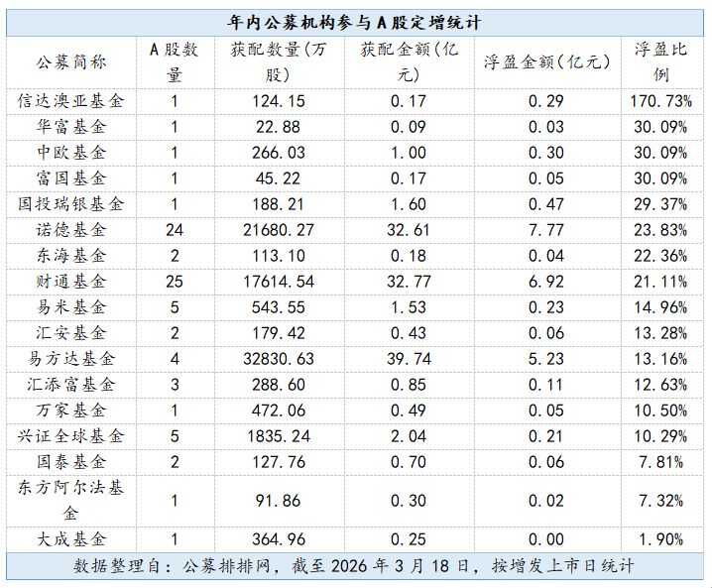The width and height of the screenshot is (712, 588).
Task: Click the 45.22 allocation quantity cell
Action: tap(278, 178)
